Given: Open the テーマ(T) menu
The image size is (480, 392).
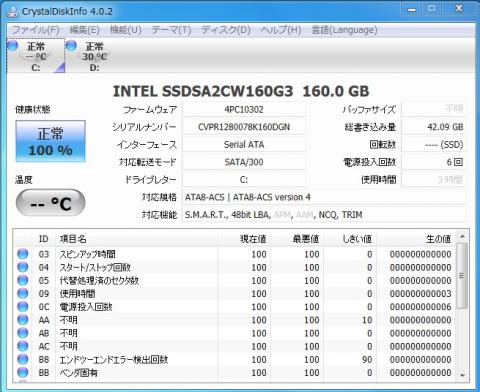Looking at the screenshot, I should [171, 30].
